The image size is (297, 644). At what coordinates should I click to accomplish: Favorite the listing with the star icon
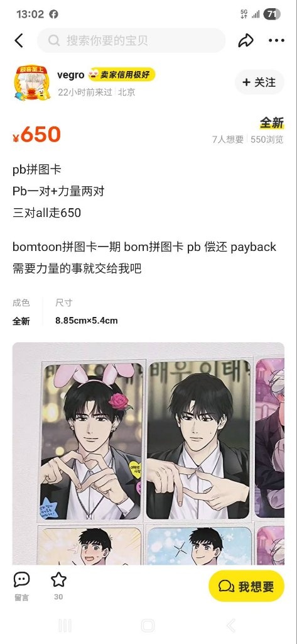click(58, 579)
